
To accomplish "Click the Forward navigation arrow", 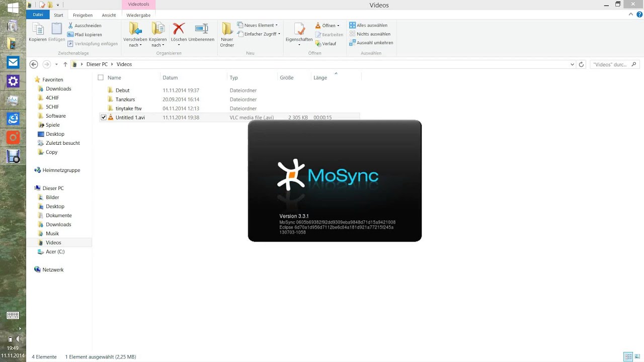I will (x=47, y=64).
